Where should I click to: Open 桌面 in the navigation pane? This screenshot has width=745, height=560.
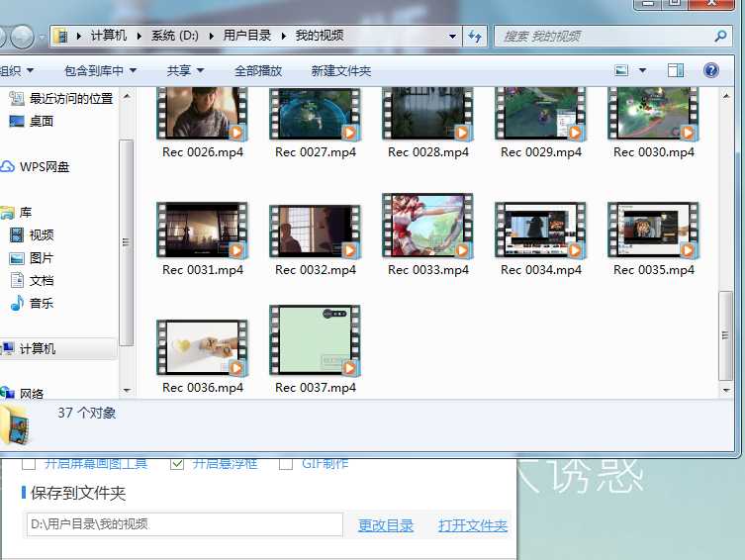point(42,121)
